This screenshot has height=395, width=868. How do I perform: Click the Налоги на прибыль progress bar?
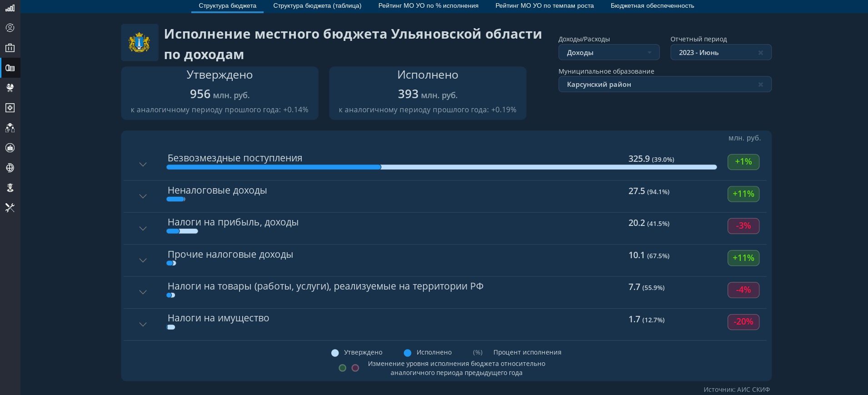click(x=182, y=231)
